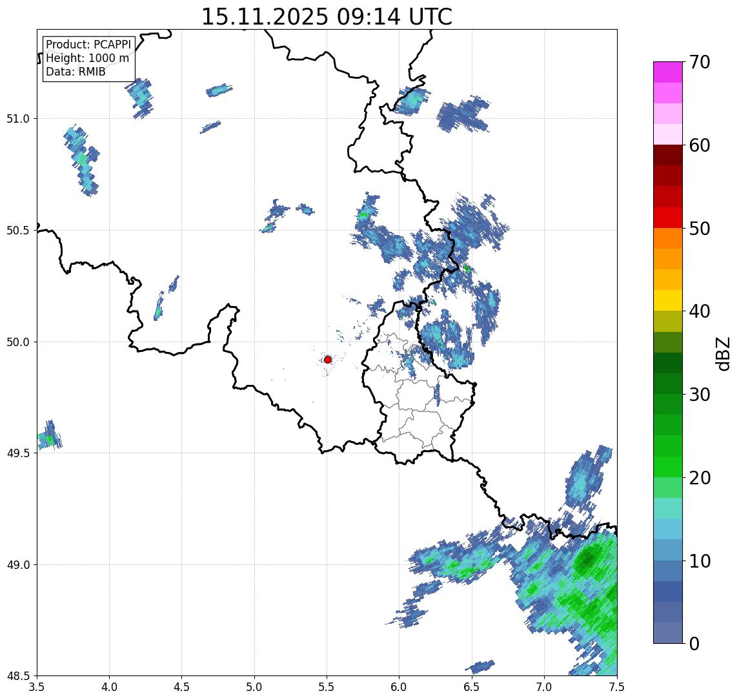Click the yellow colorbar segment above 40
The image size is (739, 700).
point(668,300)
